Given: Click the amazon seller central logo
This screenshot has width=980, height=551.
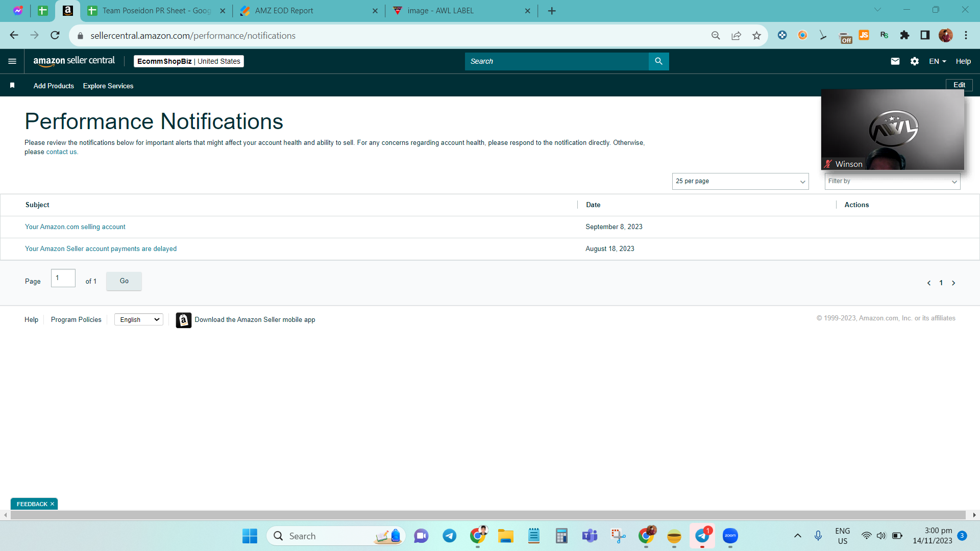Looking at the screenshot, I should coord(74,61).
